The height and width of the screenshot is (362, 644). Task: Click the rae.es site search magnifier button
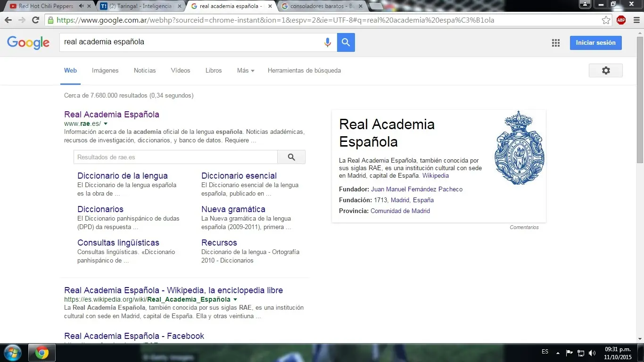point(291,157)
